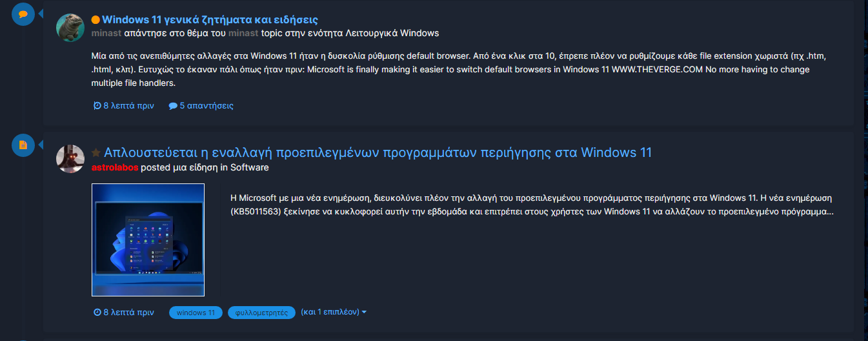Open topic Windows 11 γενικά ζητήματα και ειδήσεις

click(x=210, y=20)
